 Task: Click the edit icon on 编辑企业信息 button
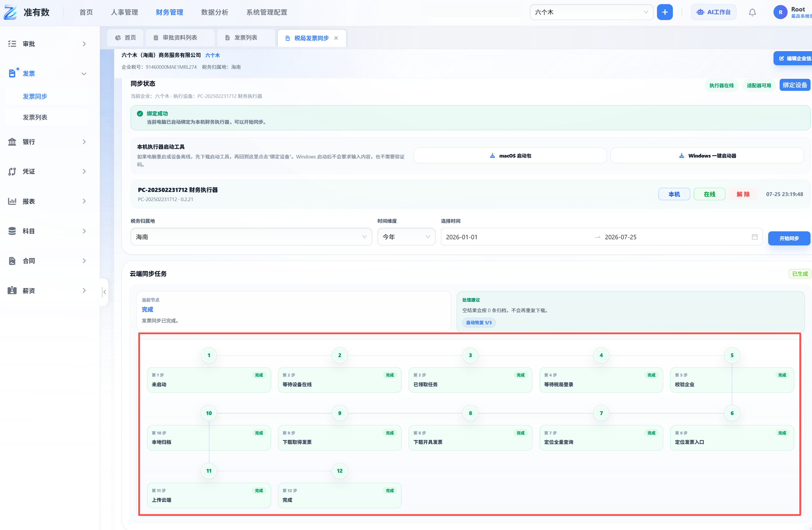(x=781, y=58)
